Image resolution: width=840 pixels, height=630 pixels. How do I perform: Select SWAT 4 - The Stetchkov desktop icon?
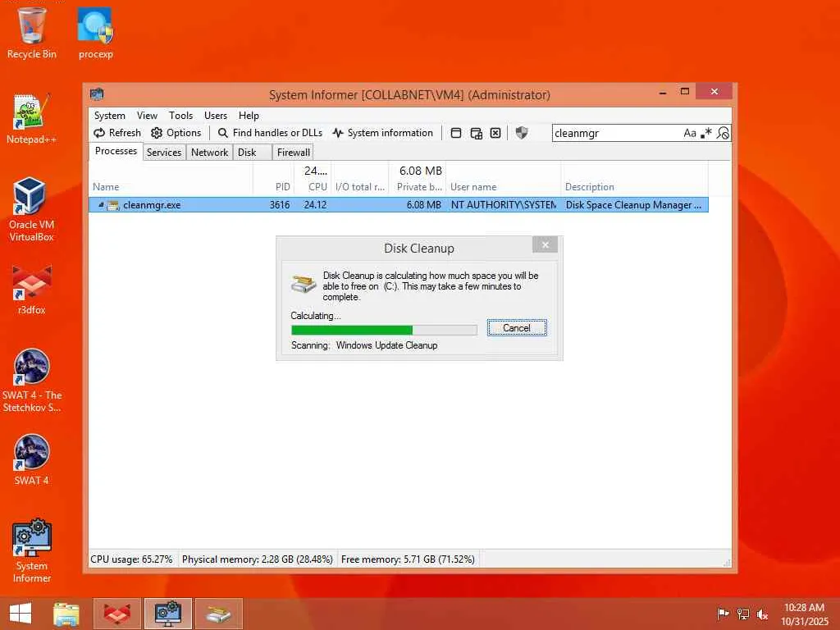pyautogui.click(x=32, y=381)
